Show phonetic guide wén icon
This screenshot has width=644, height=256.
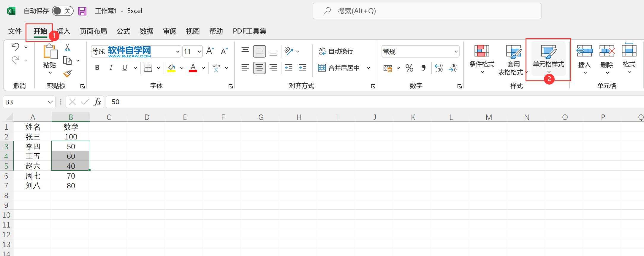tap(216, 68)
